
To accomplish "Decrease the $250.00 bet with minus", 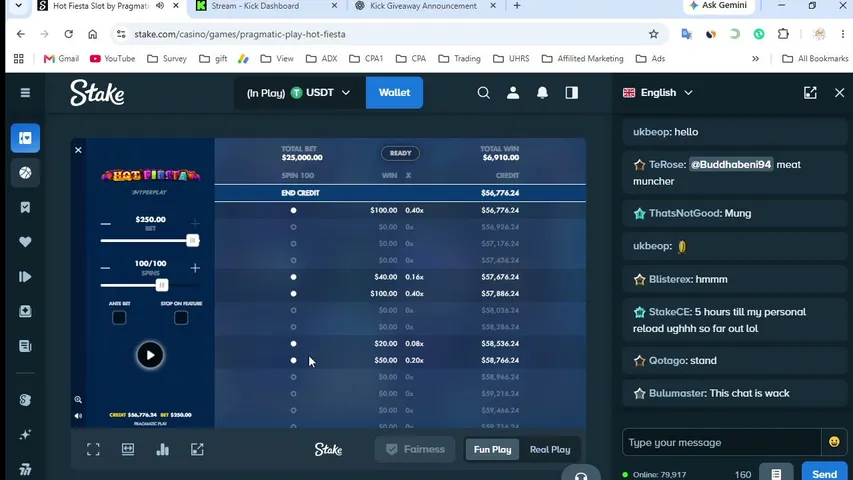I will click(x=106, y=224).
